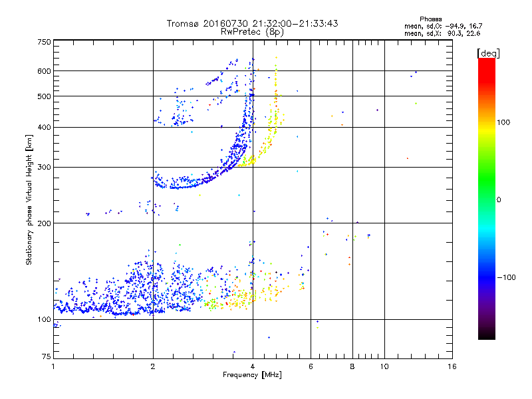Viewport: 532px width, 399px height.
Task: Click the y-axis tick label '300'
Action: 44,168
